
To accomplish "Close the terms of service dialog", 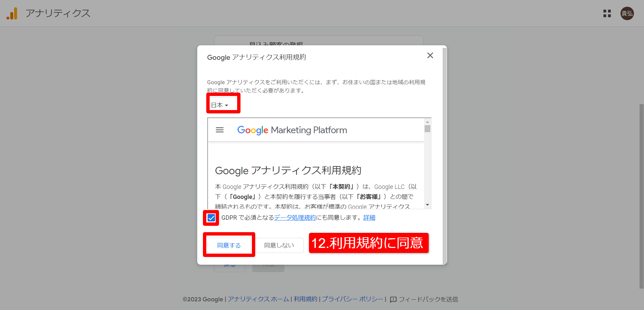I will pos(430,55).
